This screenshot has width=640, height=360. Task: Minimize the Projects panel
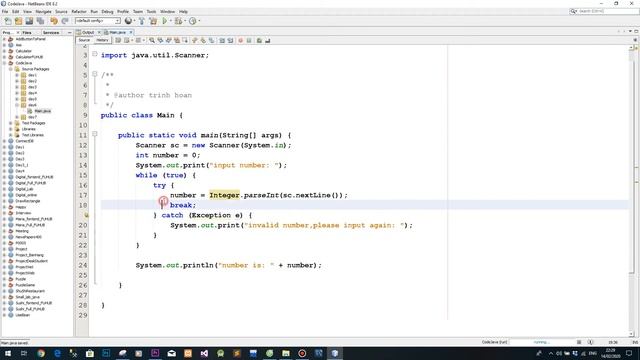[69, 32]
